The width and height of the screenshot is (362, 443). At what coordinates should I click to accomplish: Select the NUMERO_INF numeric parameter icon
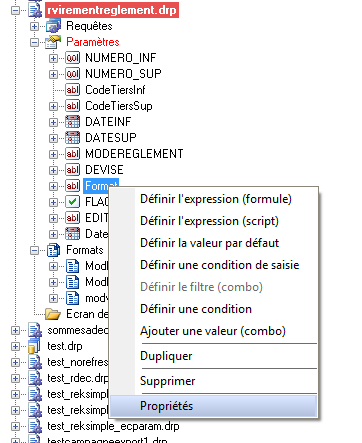tap(72, 58)
